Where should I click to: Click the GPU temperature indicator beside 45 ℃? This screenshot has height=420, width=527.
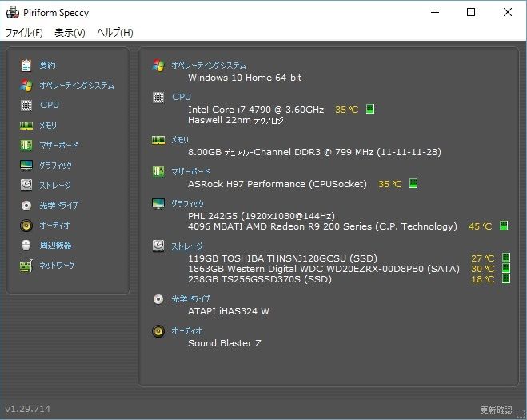click(x=504, y=226)
